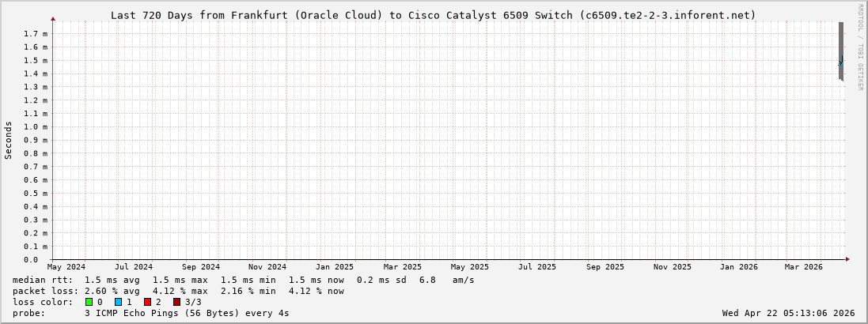Image resolution: width=868 pixels, height=324 pixels.
Task: Click the green loss color swatch for 0
Action: 89,302
